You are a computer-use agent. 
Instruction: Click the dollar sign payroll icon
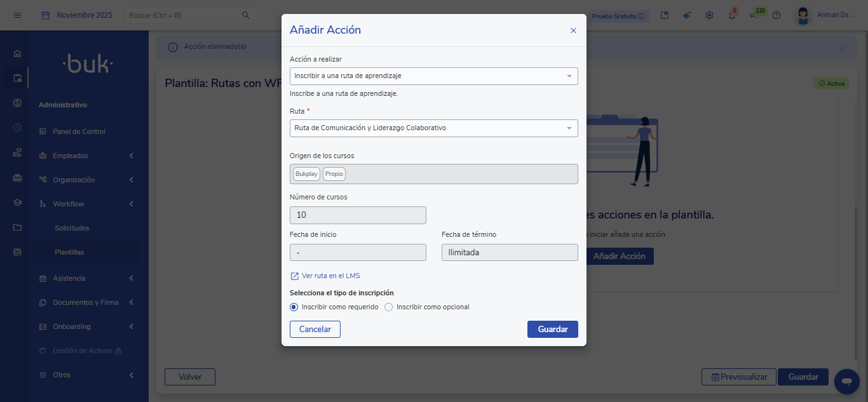17,103
